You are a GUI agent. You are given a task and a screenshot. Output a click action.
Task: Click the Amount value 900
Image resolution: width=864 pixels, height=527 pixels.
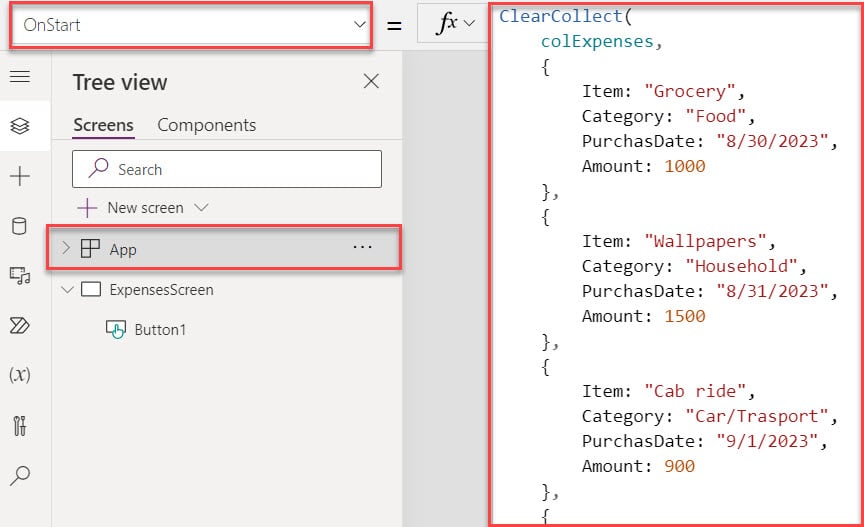tap(679, 466)
